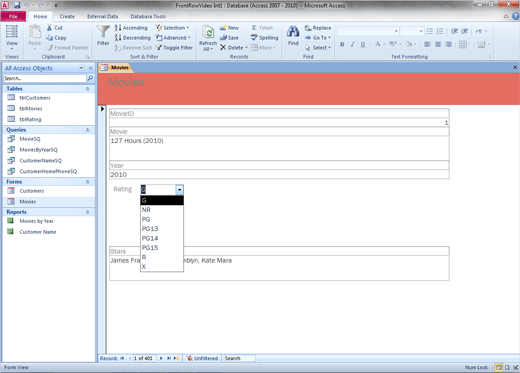Align text left
520x373 pixels.
428,44
